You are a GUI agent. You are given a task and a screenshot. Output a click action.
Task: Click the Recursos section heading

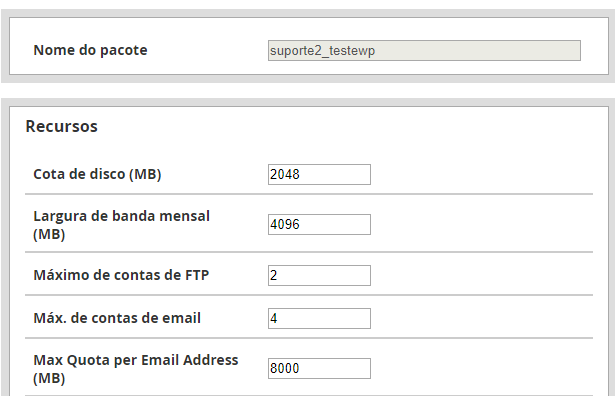[62, 126]
